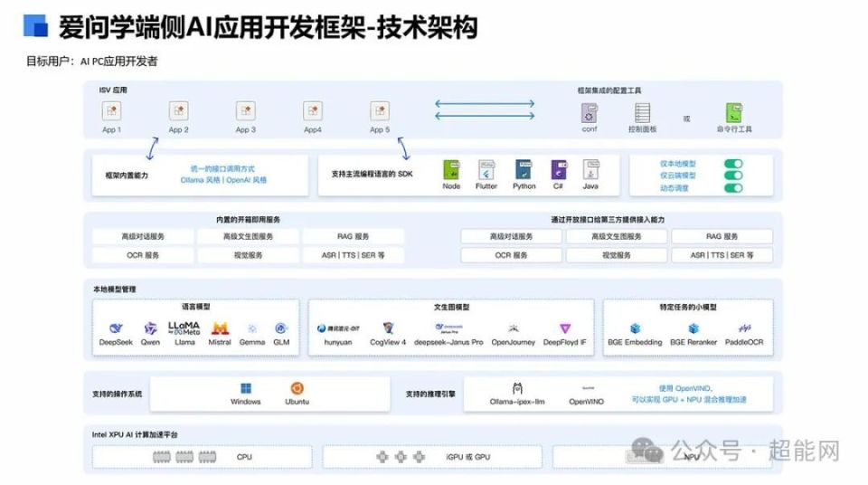
Task: Select the Node SDK icon
Action: [451, 169]
